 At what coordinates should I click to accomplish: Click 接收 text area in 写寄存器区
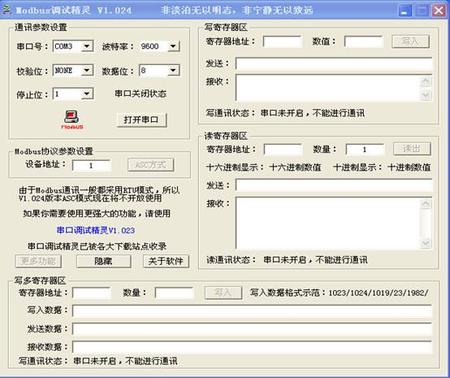327,88
